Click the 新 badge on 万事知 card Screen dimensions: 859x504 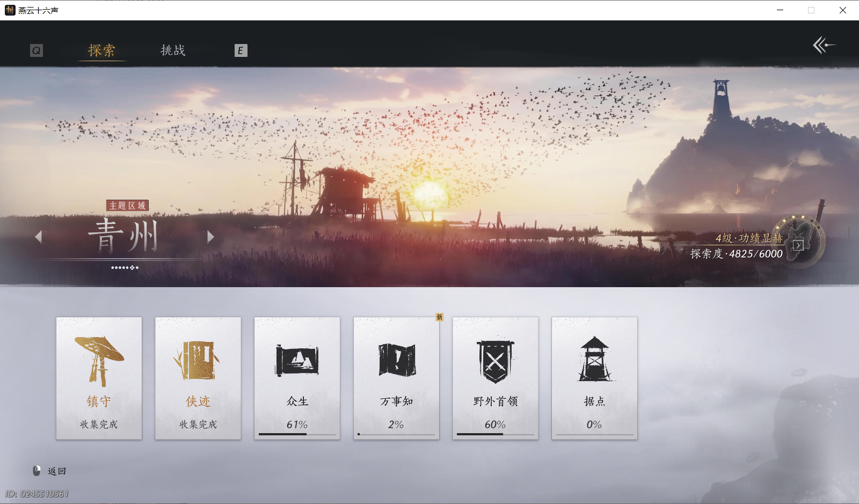440,317
